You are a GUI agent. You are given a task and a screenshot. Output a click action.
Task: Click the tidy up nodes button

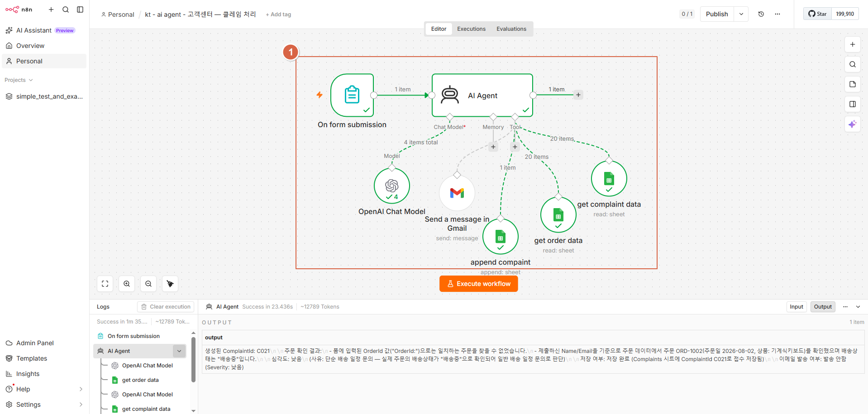(170, 284)
